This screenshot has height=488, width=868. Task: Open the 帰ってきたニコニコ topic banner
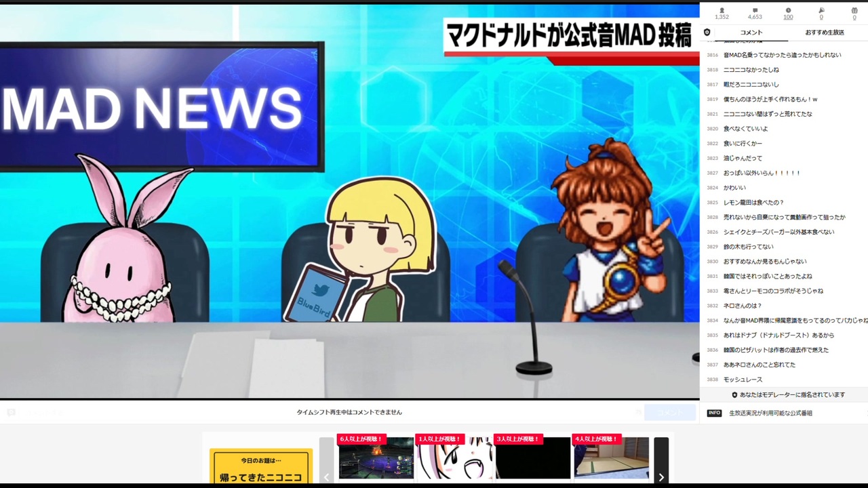[261, 466]
